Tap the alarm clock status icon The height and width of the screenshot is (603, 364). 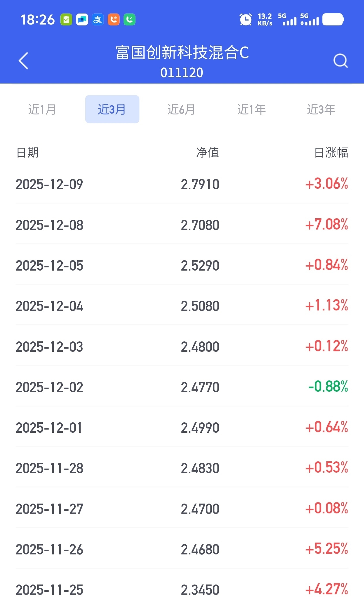pos(246,20)
